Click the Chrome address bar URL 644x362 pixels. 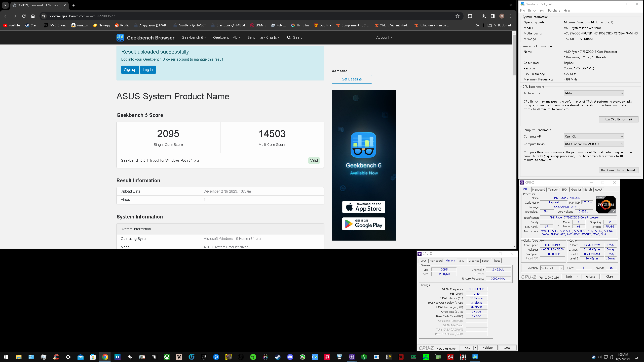point(82,16)
